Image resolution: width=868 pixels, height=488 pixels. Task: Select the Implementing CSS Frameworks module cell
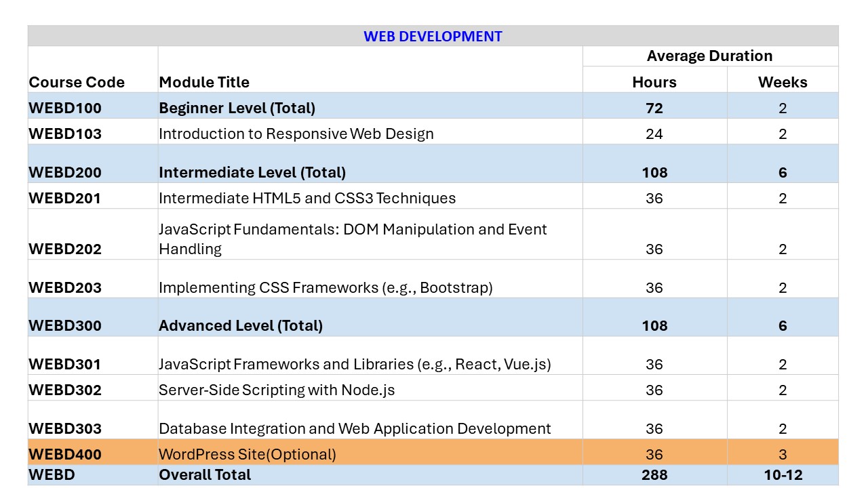pos(325,287)
